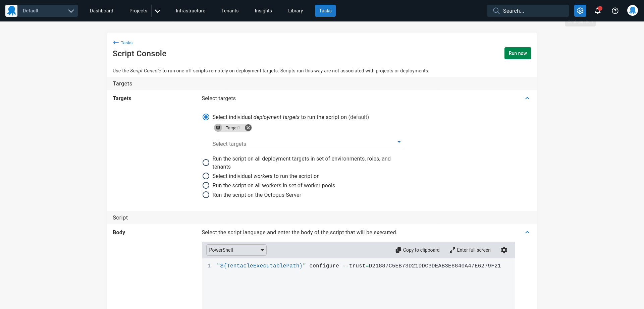
Task: Open code editor settings gear
Action: (x=504, y=250)
